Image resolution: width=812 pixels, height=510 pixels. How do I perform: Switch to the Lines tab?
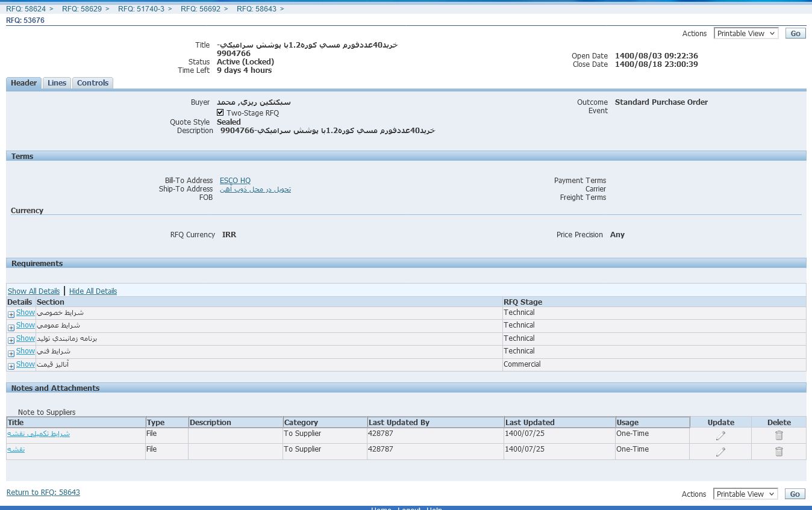click(57, 83)
